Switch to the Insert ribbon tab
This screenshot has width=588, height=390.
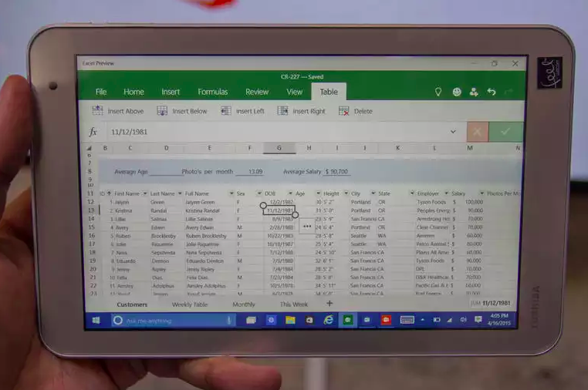pos(171,92)
